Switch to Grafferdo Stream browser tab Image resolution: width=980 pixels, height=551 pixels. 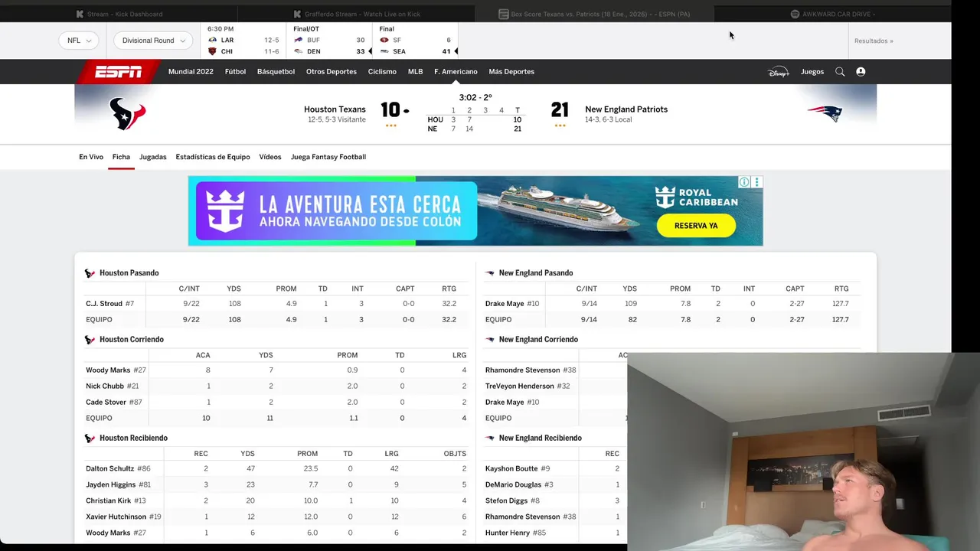358,14
